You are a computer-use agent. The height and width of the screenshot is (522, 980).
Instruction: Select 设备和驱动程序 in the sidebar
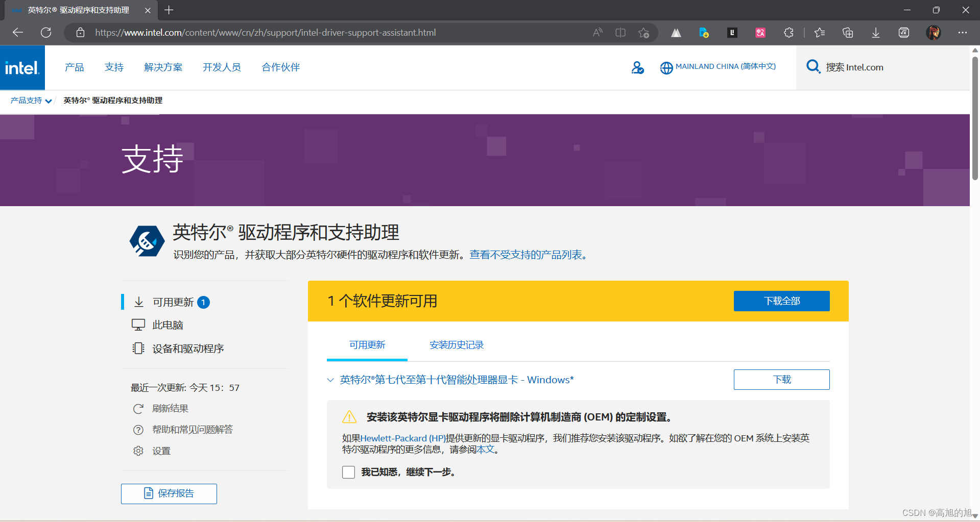pos(188,349)
